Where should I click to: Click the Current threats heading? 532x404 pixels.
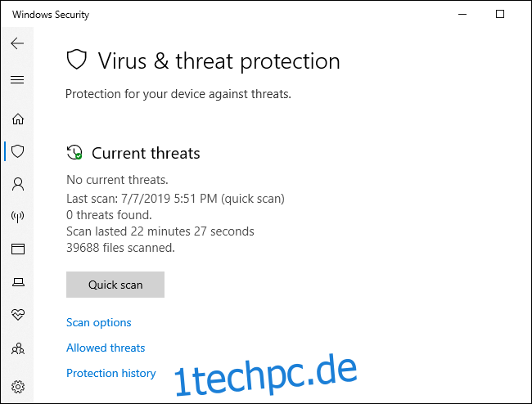point(146,153)
